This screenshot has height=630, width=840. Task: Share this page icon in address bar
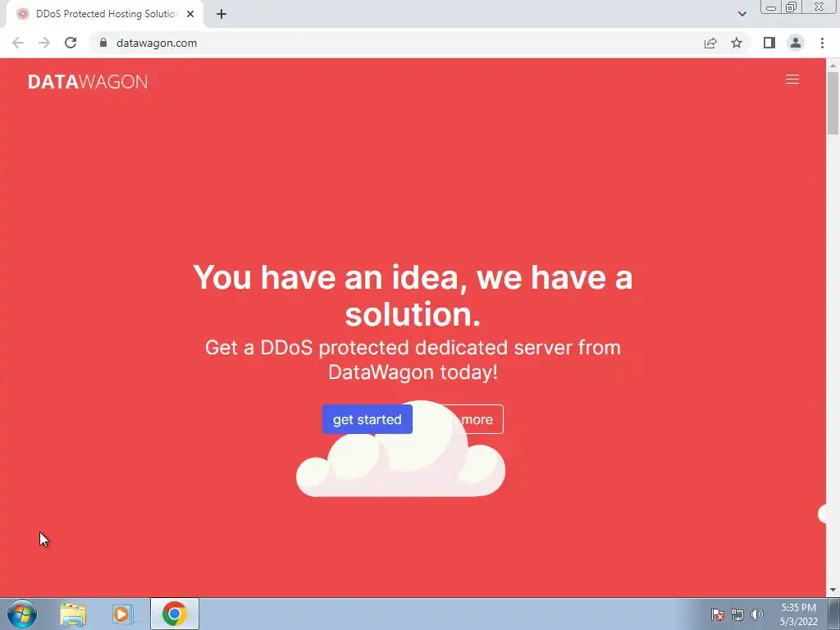[710, 43]
